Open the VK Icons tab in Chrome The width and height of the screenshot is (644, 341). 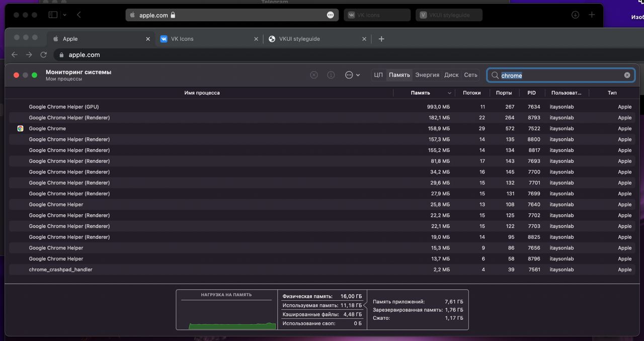[x=209, y=39]
